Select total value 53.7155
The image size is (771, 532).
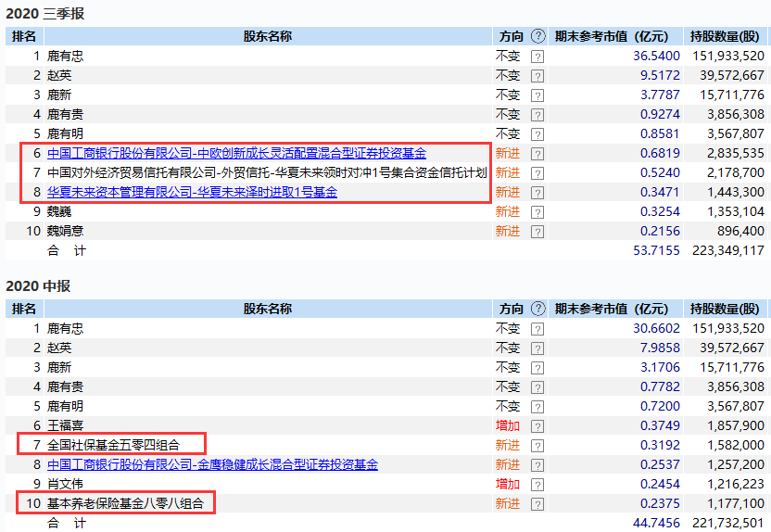pyautogui.click(x=656, y=250)
